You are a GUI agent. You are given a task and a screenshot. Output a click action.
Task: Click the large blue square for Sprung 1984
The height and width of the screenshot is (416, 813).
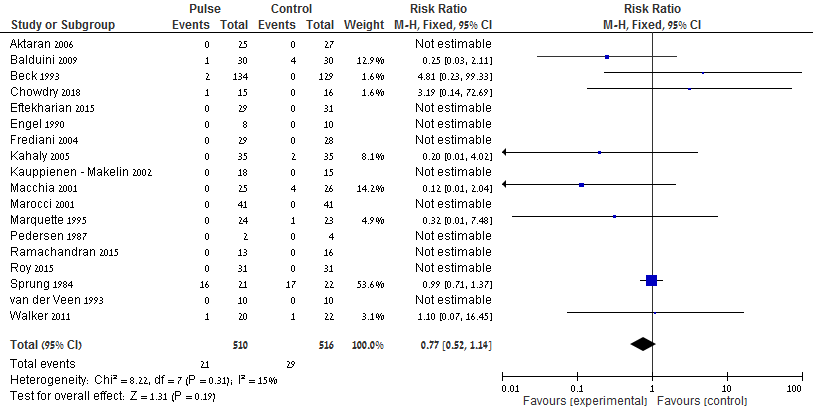tap(651, 281)
